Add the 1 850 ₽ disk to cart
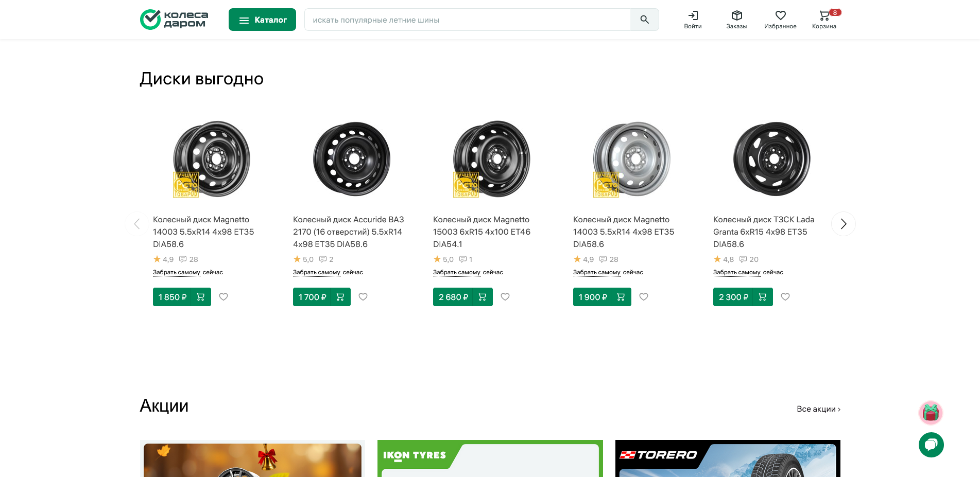The height and width of the screenshot is (477, 980). coord(200,297)
